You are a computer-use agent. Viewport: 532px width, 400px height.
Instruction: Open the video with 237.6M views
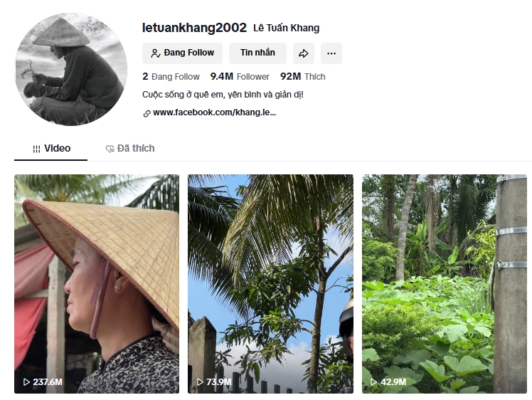pyautogui.click(x=97, y=284)
